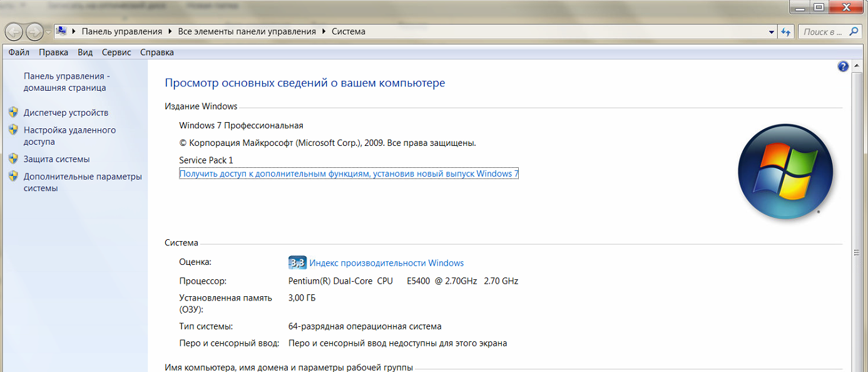Screen dimensions: 868x372
Task: Open 'Дополнительные параметры системы' link
Action: (x=83, y=182)
